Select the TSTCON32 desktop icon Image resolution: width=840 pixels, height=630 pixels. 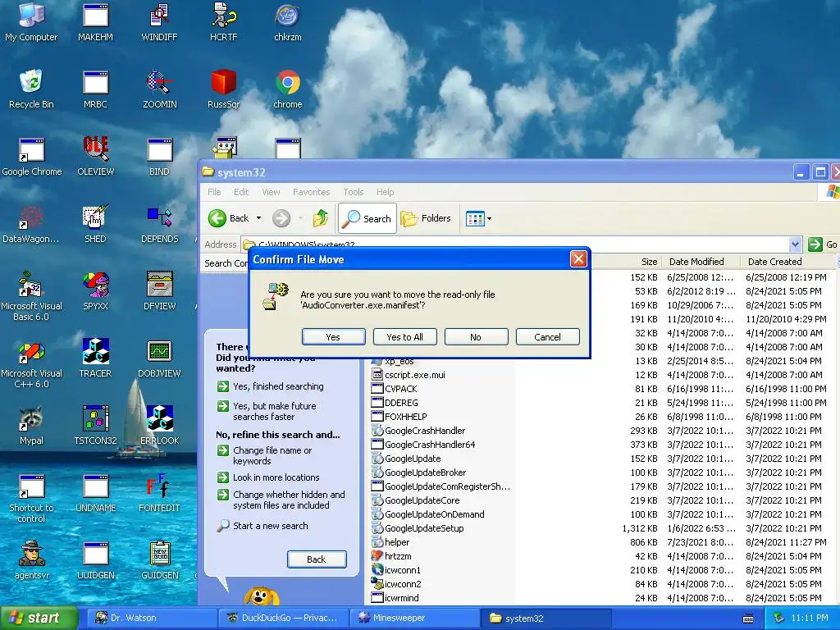click(95, 426)
